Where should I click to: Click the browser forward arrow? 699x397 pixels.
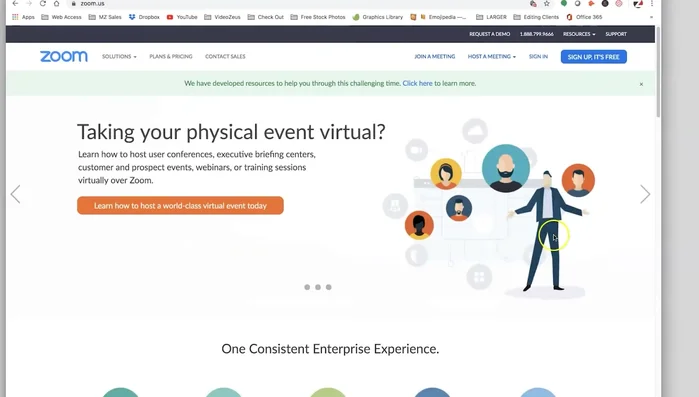29,4
